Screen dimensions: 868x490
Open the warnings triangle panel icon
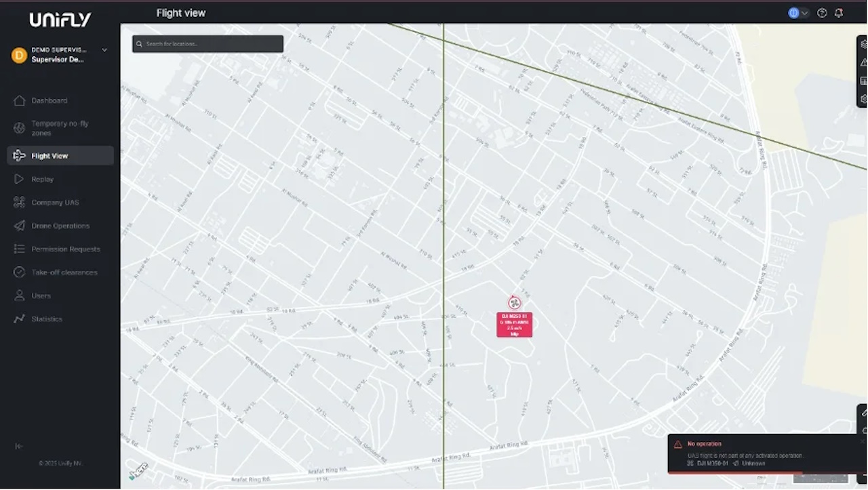click(863, 62)
